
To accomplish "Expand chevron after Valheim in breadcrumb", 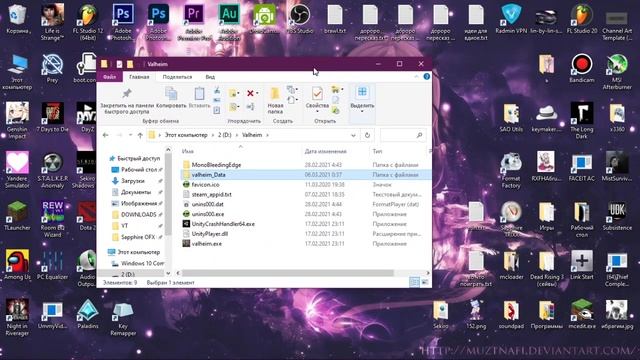I will click(267, 135).
